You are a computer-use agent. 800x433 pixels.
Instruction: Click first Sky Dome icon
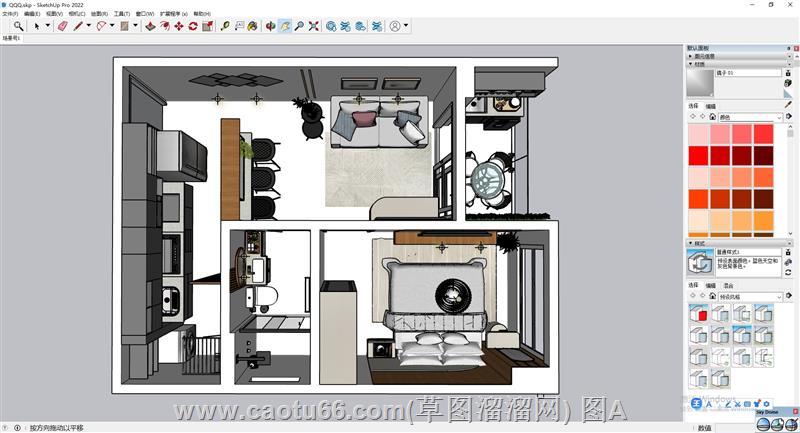tap(763, 424)
